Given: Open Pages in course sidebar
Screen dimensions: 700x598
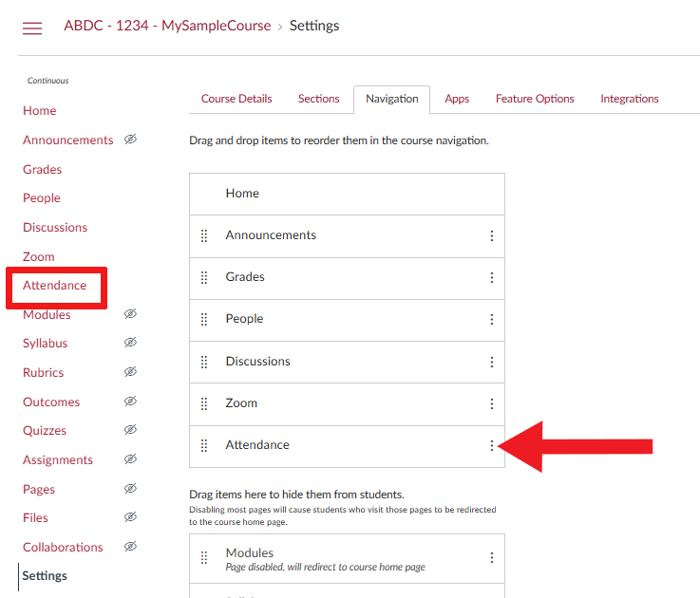Looking at the screenshot, I should tap(39, 490).
